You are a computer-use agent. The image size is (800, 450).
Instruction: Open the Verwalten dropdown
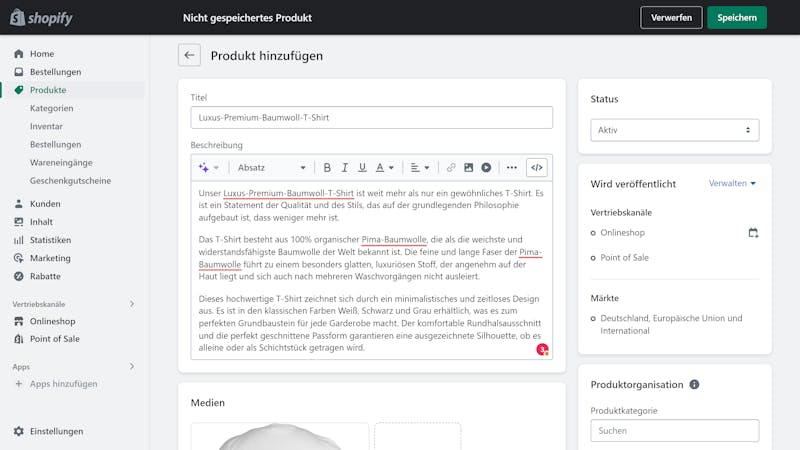click(732, 183)
